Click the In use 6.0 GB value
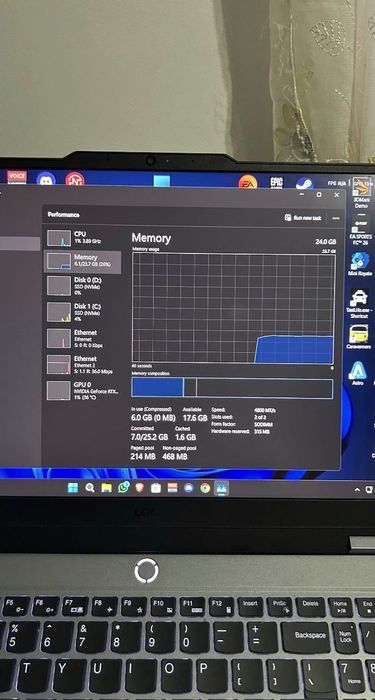This screenshot has height=700, width=375. [x=153, y=418]
